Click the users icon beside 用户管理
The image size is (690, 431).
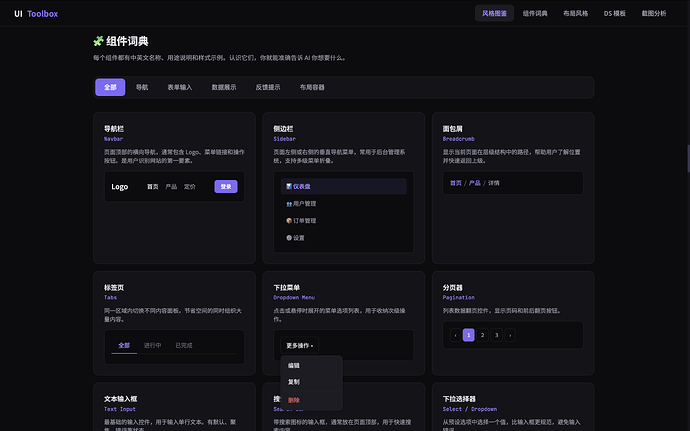point(289,204)
